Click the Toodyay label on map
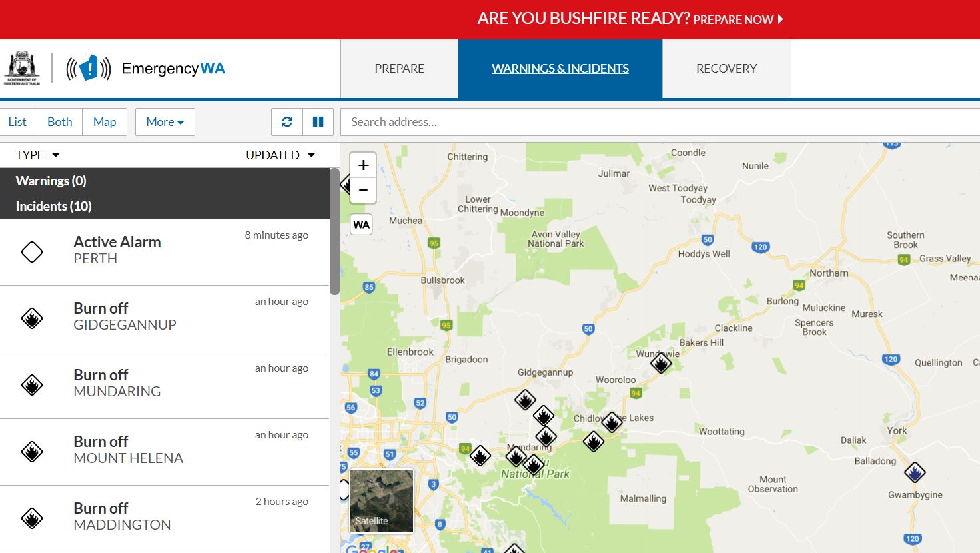This screenshot has height=553, width=980. [x=698, y=199]
